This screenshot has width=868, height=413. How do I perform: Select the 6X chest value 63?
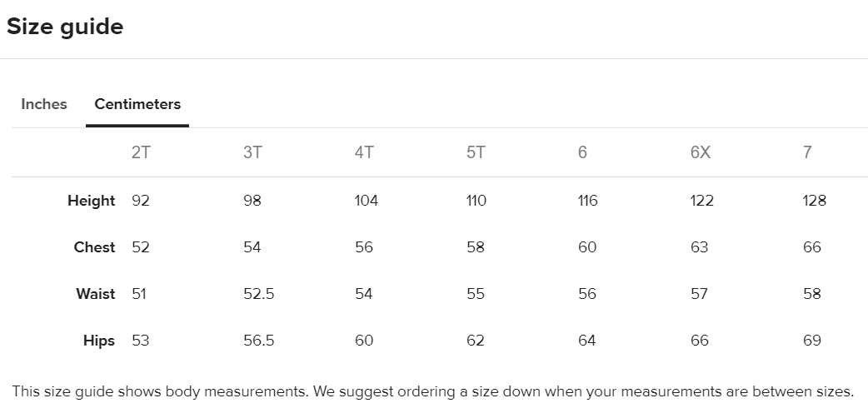[x=700, y=247]
